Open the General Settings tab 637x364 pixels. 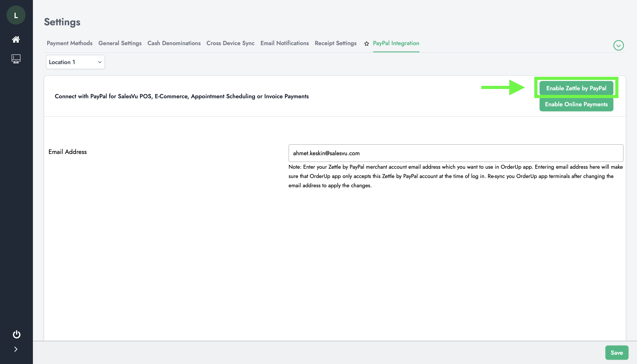[x=120, y=43]
